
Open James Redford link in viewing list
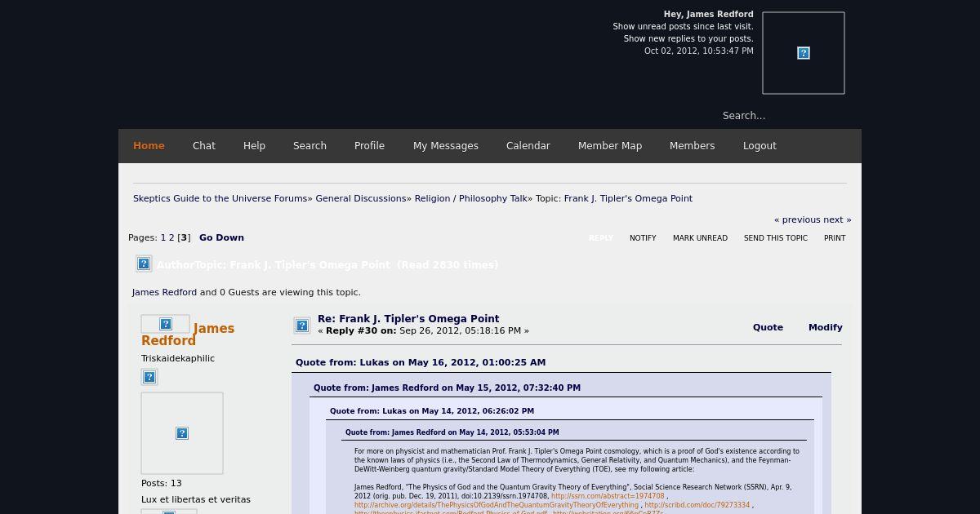164,292
